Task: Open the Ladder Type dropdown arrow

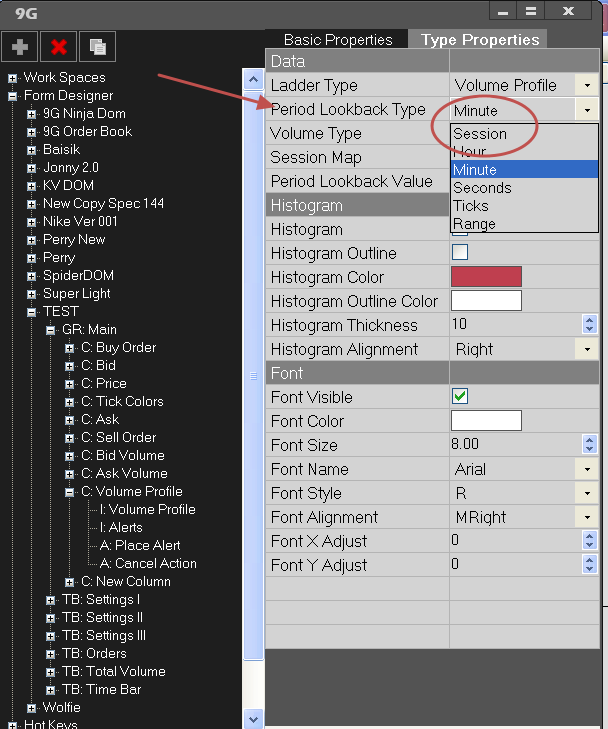Action: click(x=587, y=85)
